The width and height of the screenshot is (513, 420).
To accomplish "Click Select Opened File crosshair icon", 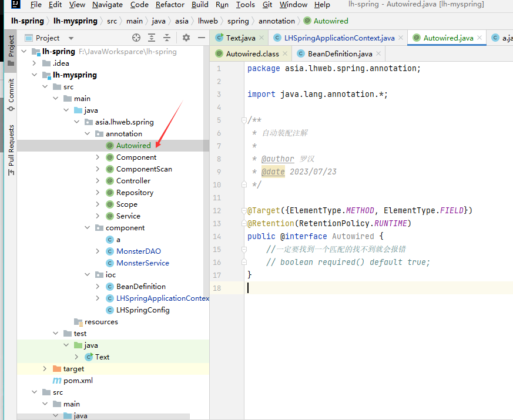I will (x=136, y=38).
